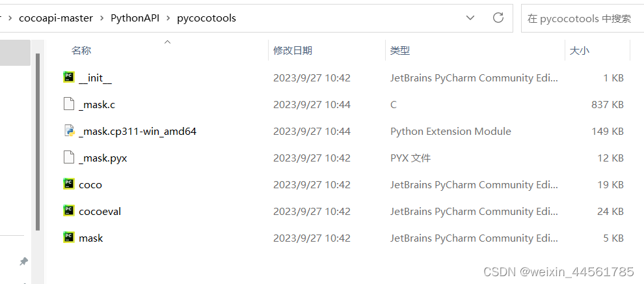Click the blank file icon of _mask.c
This screenshot has width=644, height=284.
(x=68, y=104)
